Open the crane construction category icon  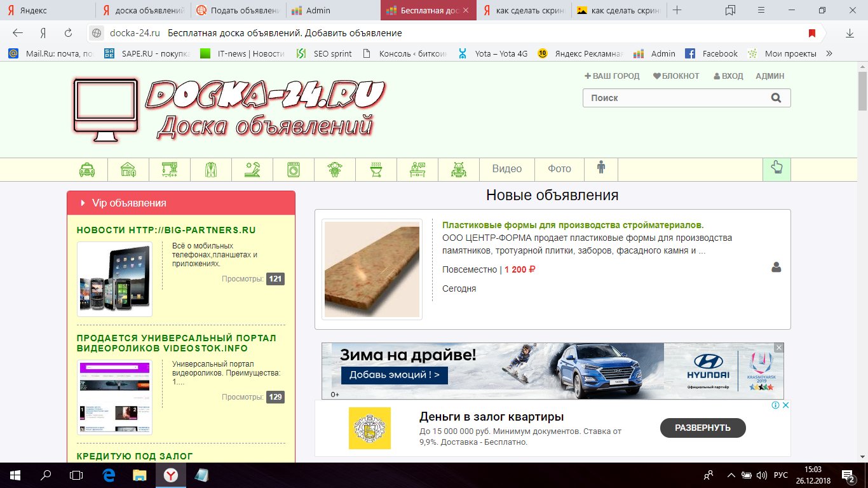170,169
